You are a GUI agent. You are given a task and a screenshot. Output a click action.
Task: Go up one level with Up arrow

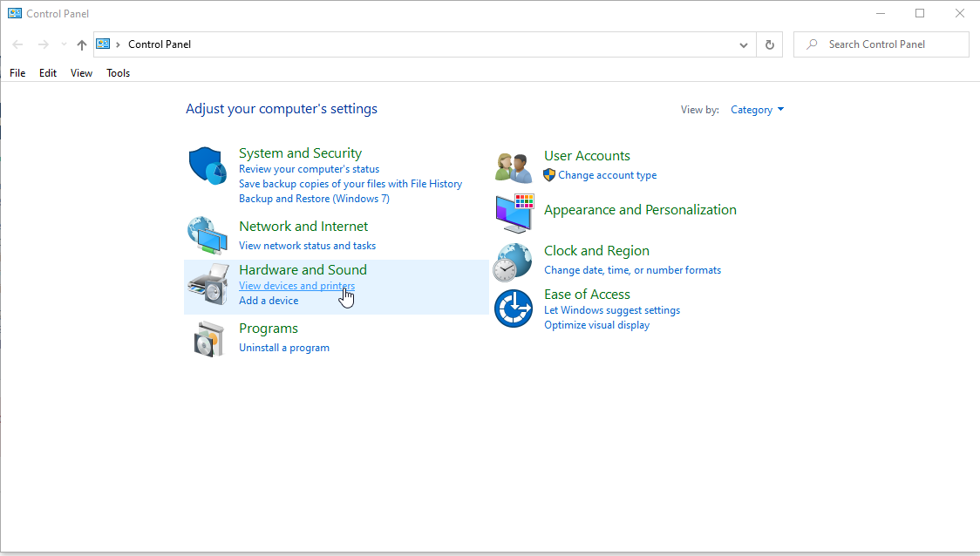coord(82,44)
